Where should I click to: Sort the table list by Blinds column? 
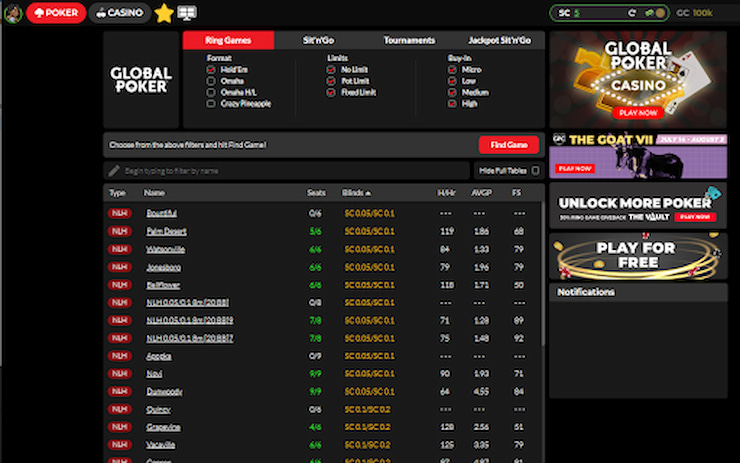[356, 193]
